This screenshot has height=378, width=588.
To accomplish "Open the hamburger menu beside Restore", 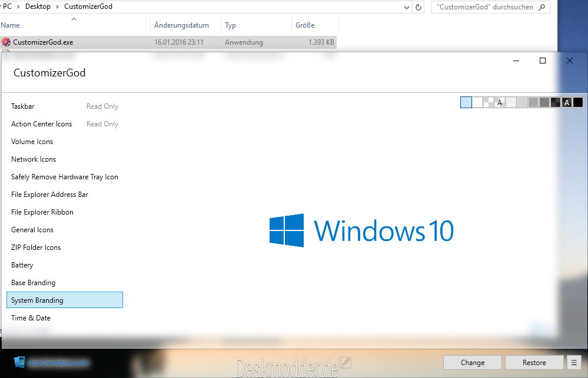I will click(574, 362).
